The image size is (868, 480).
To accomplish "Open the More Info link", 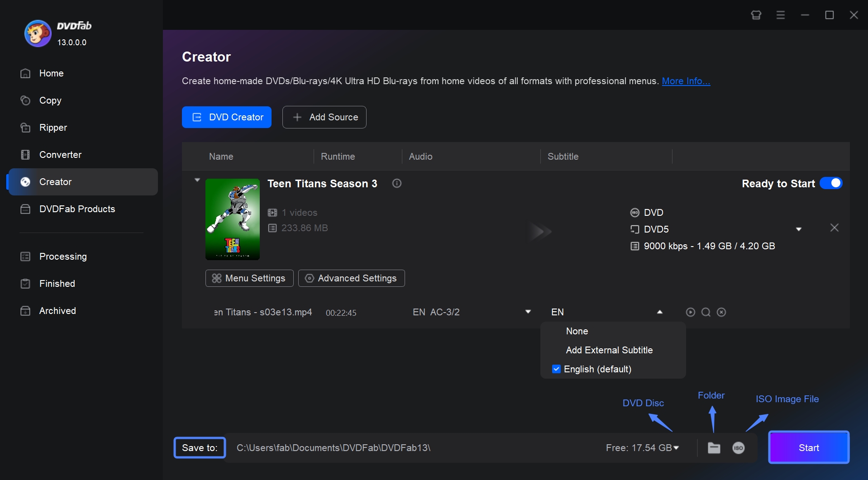I will pos(686,81).
